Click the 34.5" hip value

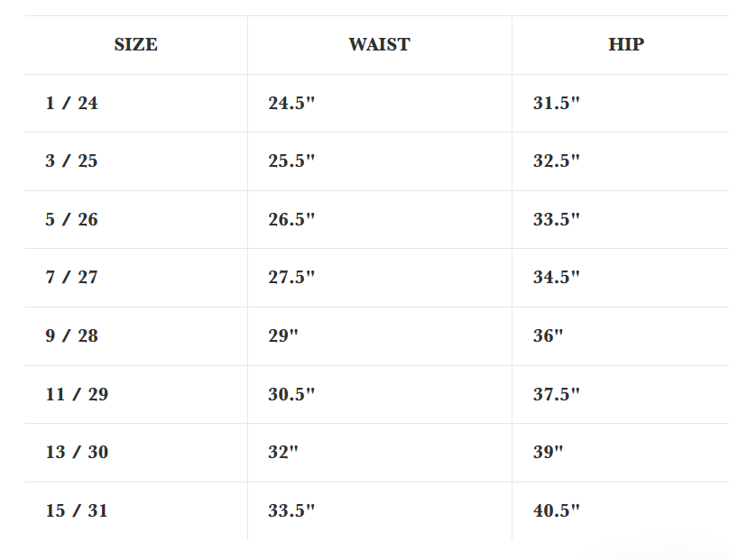coord(556,278)
